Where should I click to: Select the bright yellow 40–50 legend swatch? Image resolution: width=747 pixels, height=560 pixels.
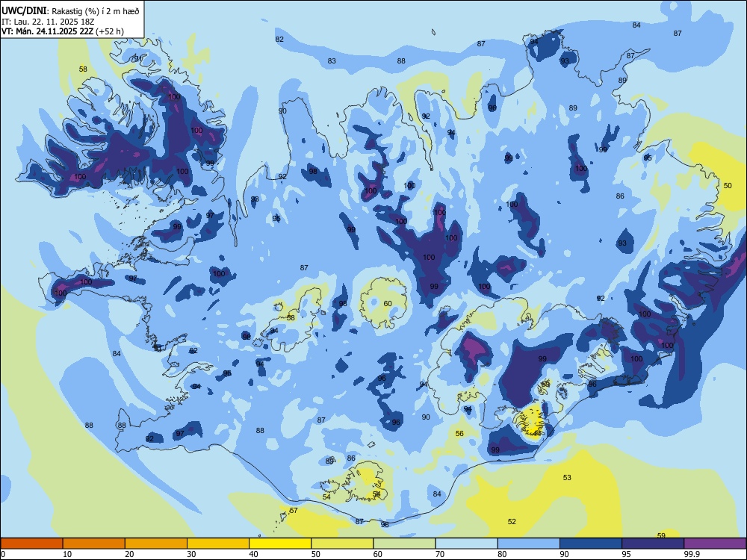point(280,544)
